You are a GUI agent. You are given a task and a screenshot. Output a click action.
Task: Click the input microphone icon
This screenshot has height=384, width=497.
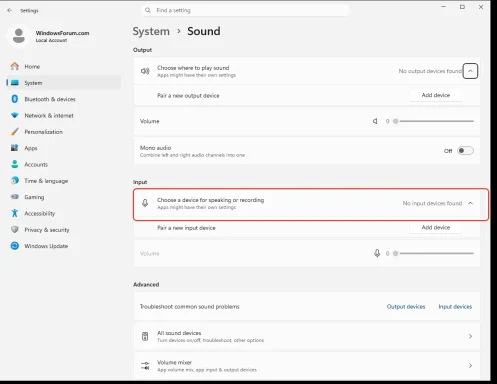[x=145, y=203]
